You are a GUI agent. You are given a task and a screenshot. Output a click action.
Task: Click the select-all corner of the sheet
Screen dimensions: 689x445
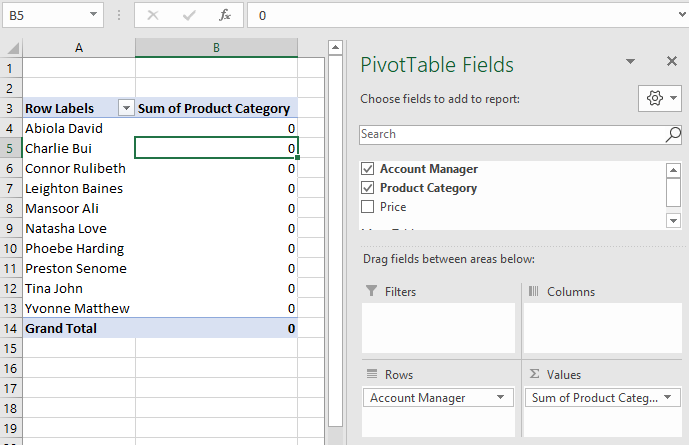10,48
